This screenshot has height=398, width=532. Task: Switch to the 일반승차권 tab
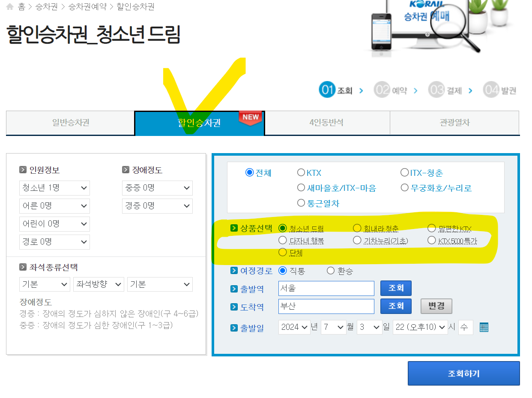click(70, 123)
